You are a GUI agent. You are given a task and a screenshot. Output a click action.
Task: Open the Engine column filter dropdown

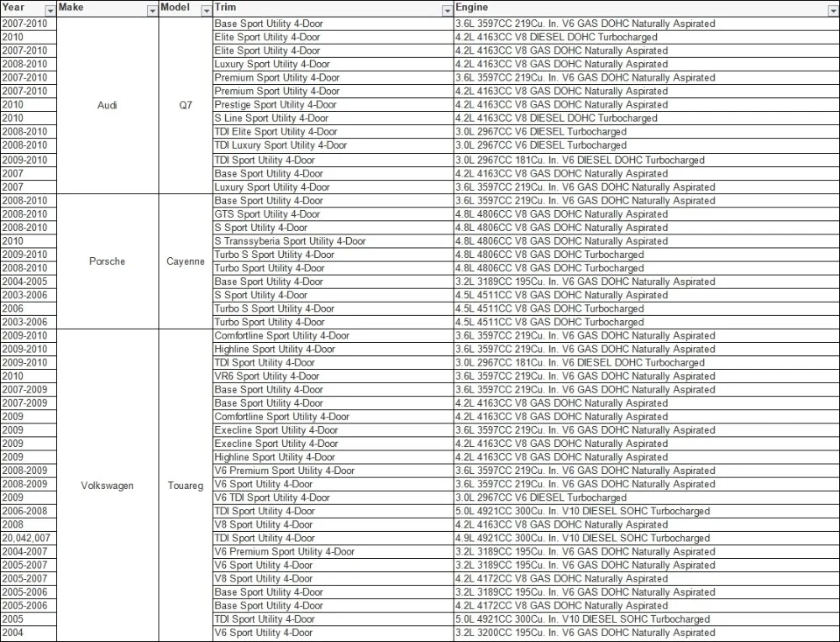click(x=834, y=11)
